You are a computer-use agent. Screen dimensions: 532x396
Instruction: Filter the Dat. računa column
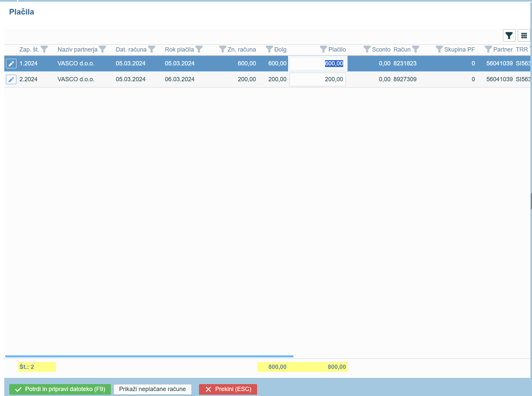click(x=151, y=49)
